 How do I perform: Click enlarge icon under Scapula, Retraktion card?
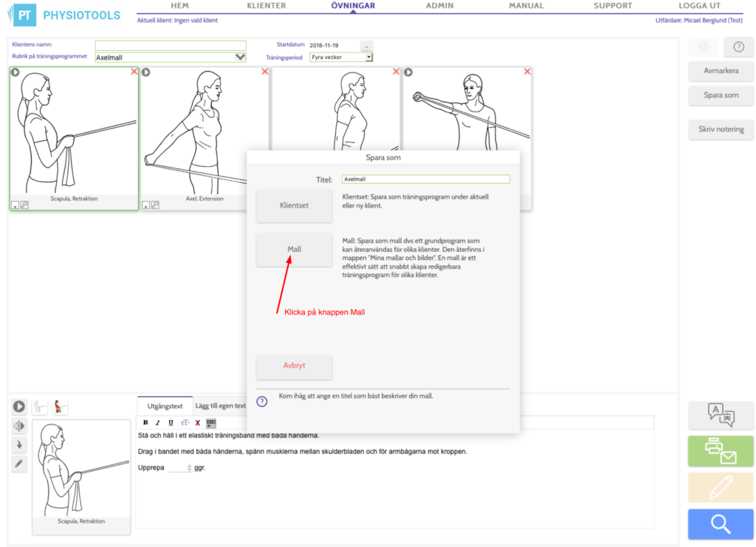click(24, 204)
